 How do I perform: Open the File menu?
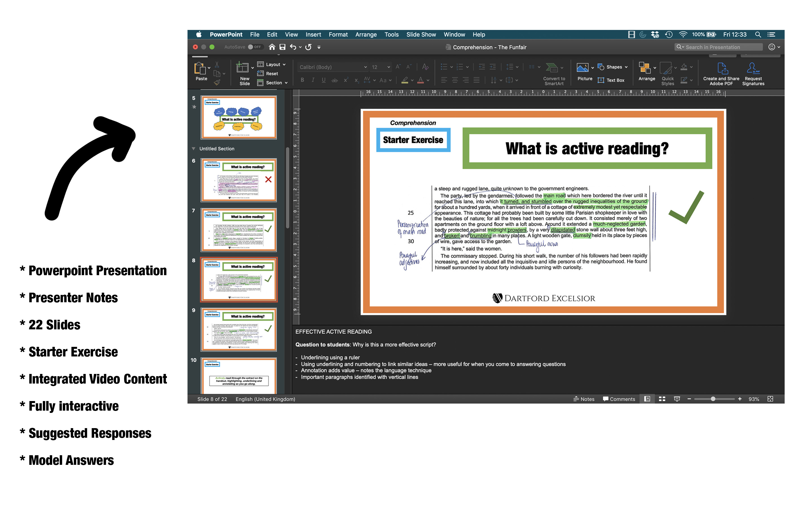pos(254,35)
